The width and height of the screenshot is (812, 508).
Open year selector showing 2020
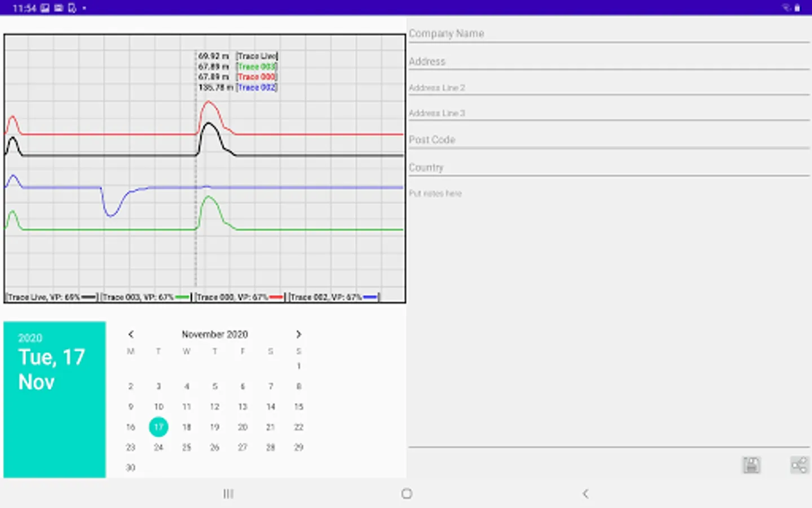(x=30, y=338)
